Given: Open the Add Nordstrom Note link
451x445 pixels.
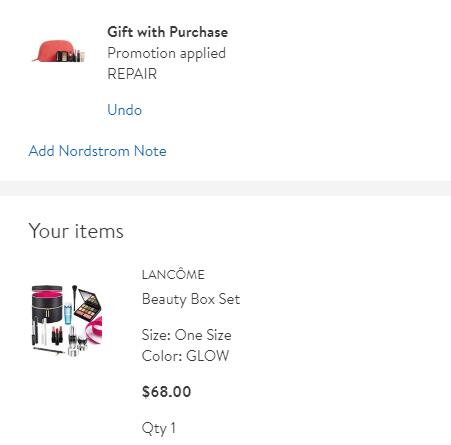Looking at the screenshot, I should pyautogui.click(x=97, y=151).
